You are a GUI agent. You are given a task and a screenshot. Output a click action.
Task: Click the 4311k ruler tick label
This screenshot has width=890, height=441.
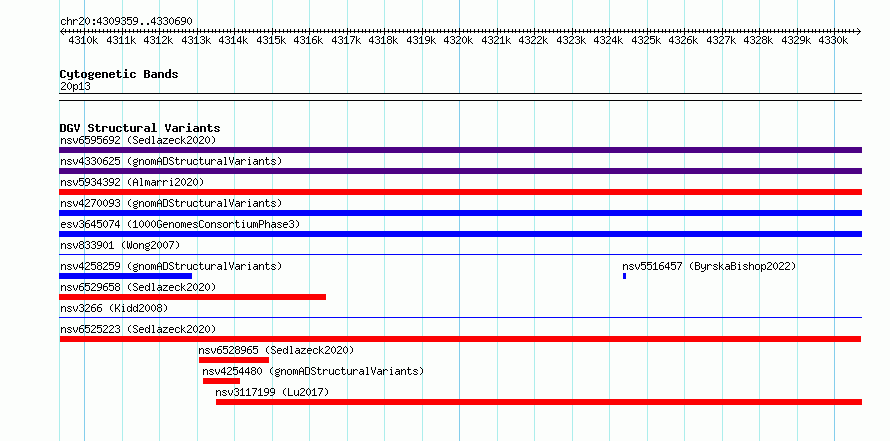coord(121,40)
